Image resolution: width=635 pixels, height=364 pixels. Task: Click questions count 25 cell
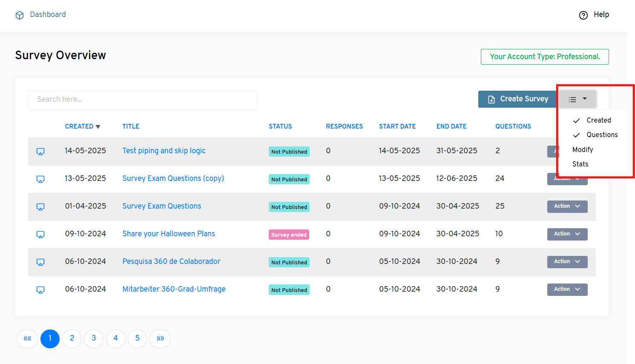pyautogui.click(x=500, y=206)
